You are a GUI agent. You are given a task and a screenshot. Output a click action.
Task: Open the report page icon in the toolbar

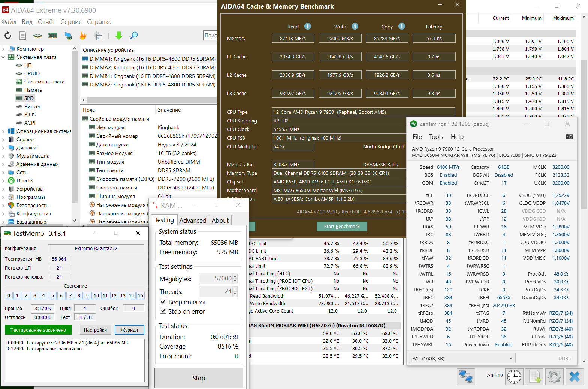23,36
